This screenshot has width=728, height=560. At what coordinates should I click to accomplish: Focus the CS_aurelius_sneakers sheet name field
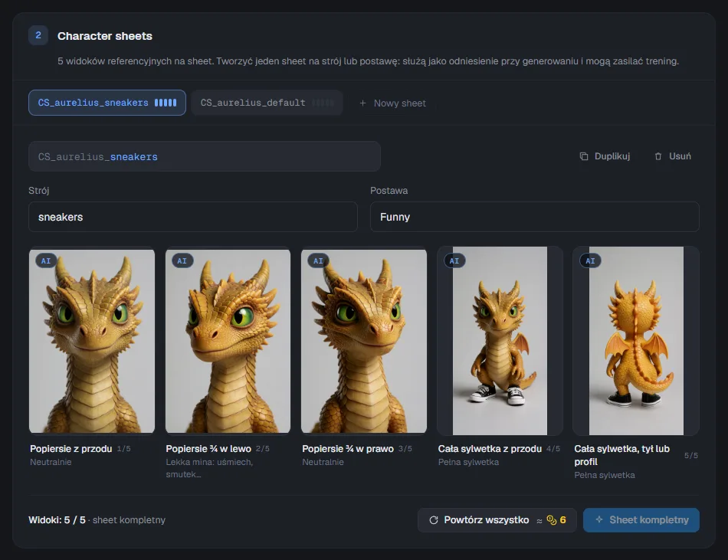[x=205, y=156]
